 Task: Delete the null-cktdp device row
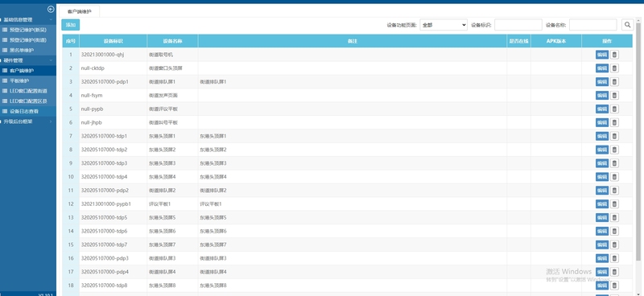[x=614, y=68]
